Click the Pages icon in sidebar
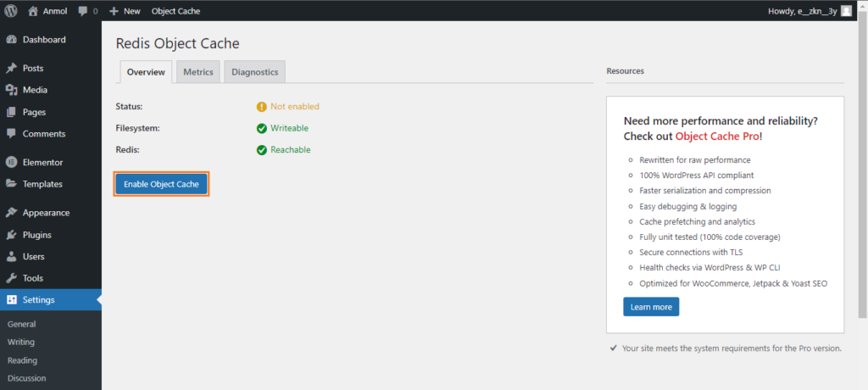 [x=11, y=113]
